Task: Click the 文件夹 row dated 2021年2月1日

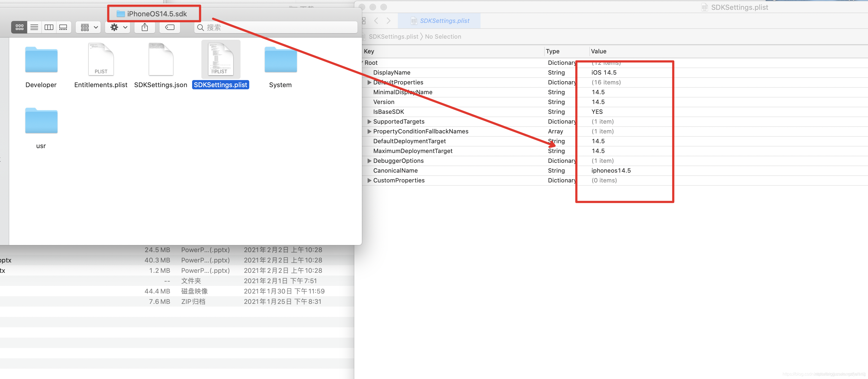Action: tap(177, 280)
